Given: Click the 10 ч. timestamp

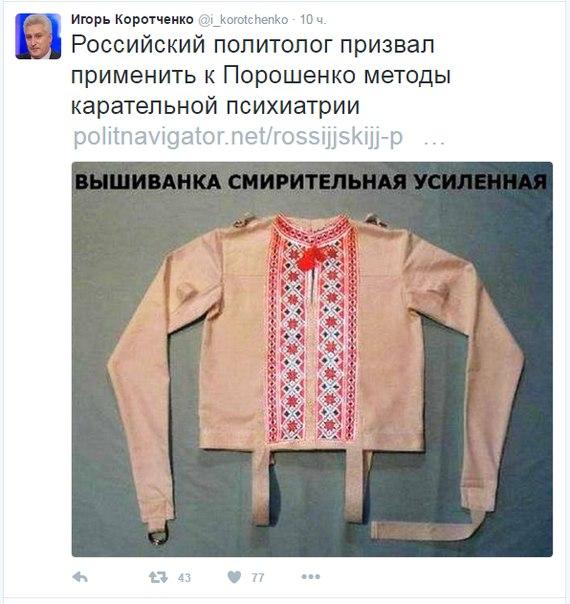Looking at the screenshot, I should (x=313, y=20).
